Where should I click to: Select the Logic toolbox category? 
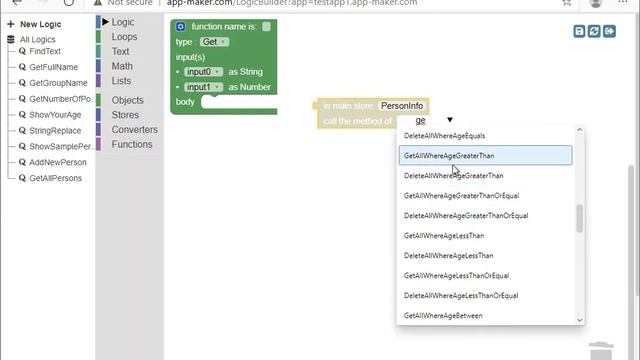point(122,22)
